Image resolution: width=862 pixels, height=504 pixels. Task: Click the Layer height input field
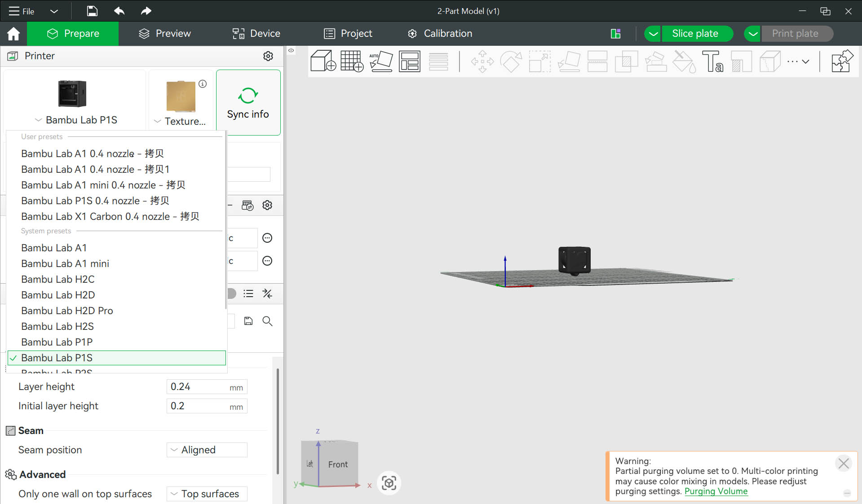207,387
